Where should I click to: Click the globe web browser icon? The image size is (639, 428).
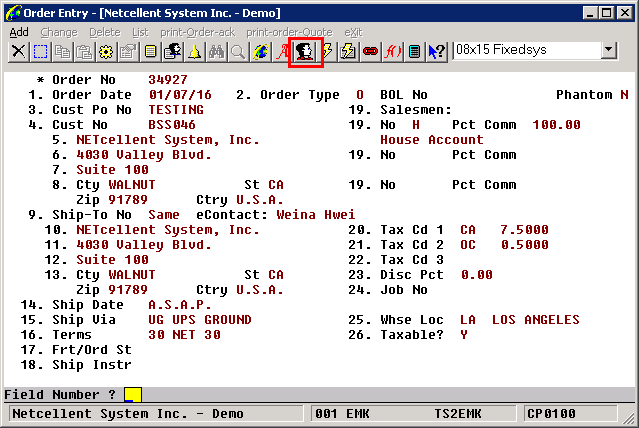pyautogui.click(x=260, y=52)
